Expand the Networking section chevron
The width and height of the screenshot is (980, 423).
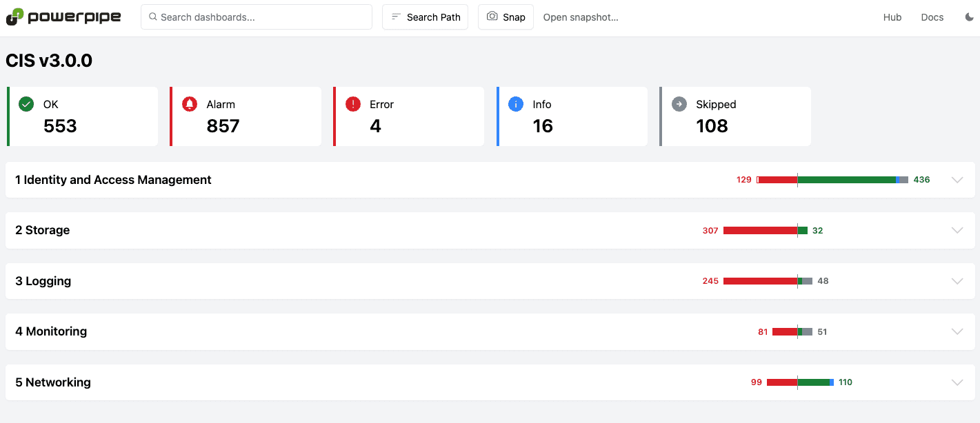[x=957, y=382]
